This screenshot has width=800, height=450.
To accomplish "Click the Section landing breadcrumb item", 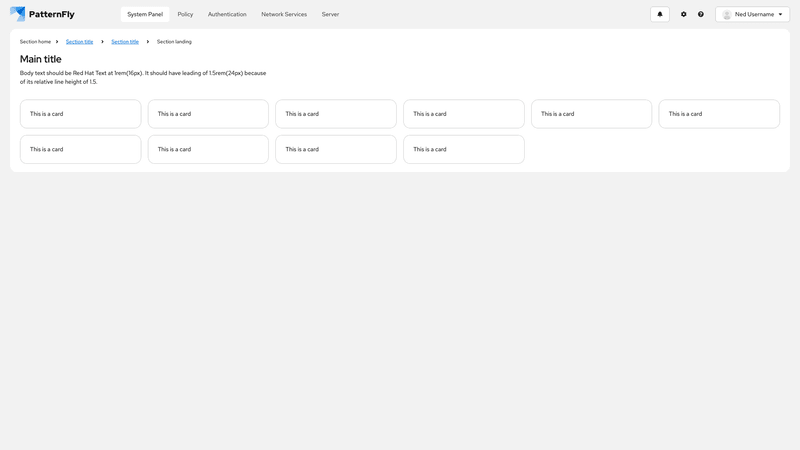I will point(174,42).
